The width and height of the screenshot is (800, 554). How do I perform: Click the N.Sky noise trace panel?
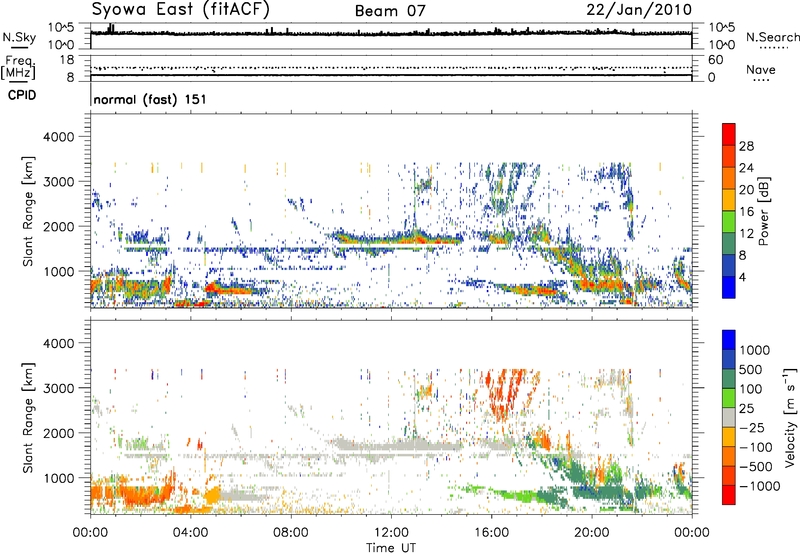click(391, 36)
